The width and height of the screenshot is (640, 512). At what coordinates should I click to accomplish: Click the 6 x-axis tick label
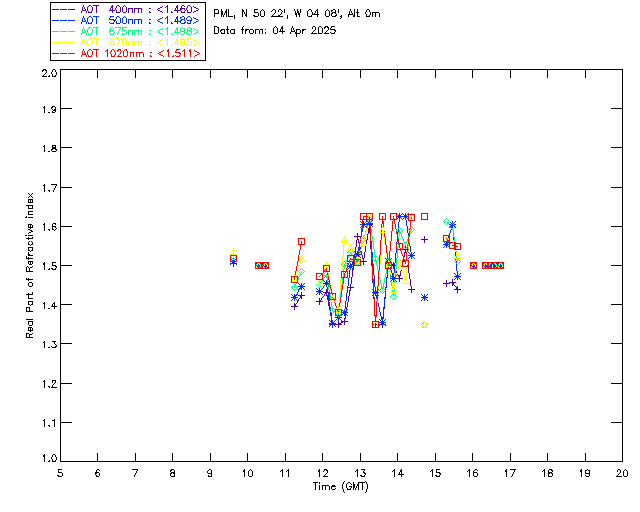tap(98, 473)
